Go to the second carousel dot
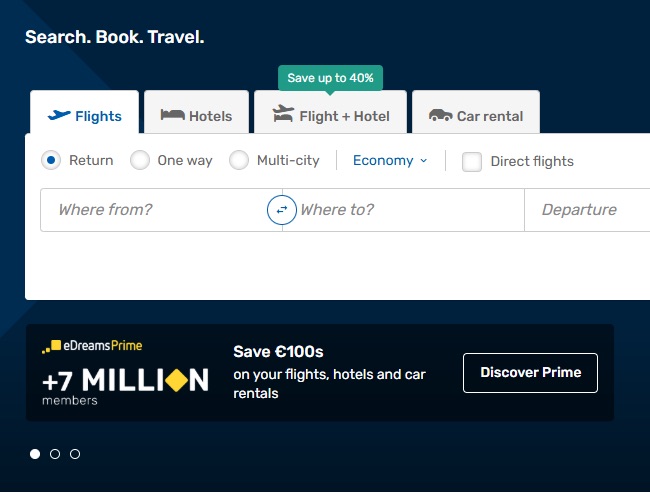Image resolution: width=650 pixels, height=497 pixels. pyautogui.click(x=55, y=454)
